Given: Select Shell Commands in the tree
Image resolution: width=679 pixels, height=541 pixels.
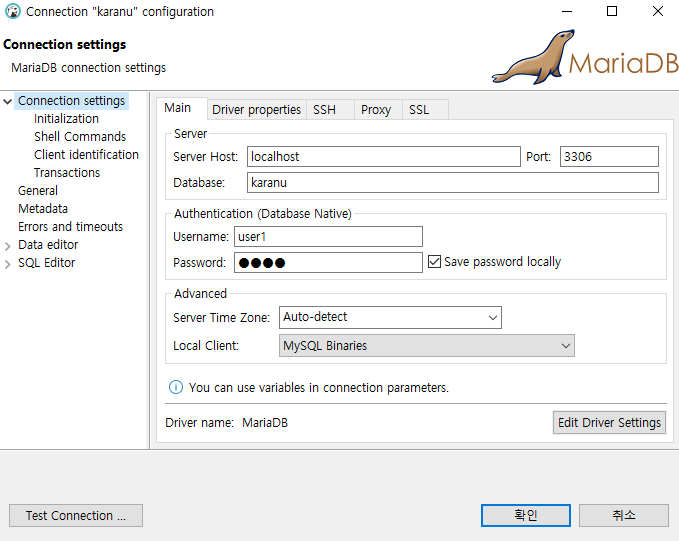Looking at the screenshot, I should [x=80, y=136].
